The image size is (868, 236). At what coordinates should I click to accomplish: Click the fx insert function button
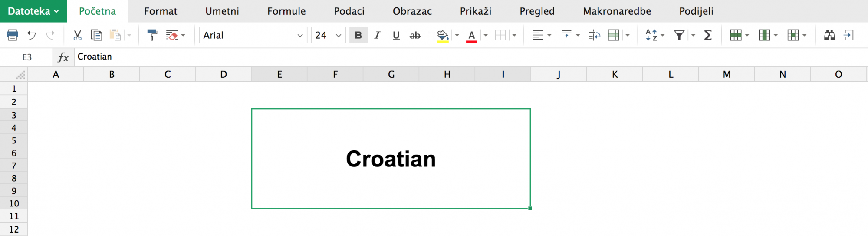[x=63, y=57]
